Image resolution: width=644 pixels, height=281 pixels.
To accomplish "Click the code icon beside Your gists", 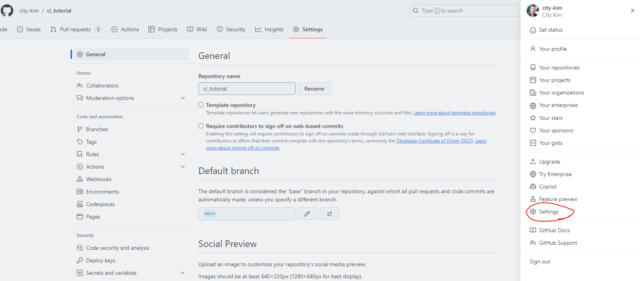I will click(533, 143).
